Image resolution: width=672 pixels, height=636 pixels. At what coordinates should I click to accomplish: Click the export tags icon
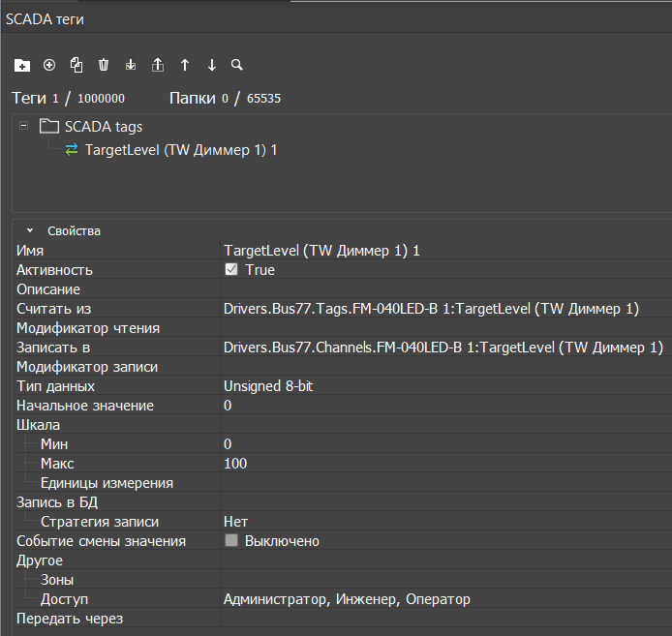[158, 66]
